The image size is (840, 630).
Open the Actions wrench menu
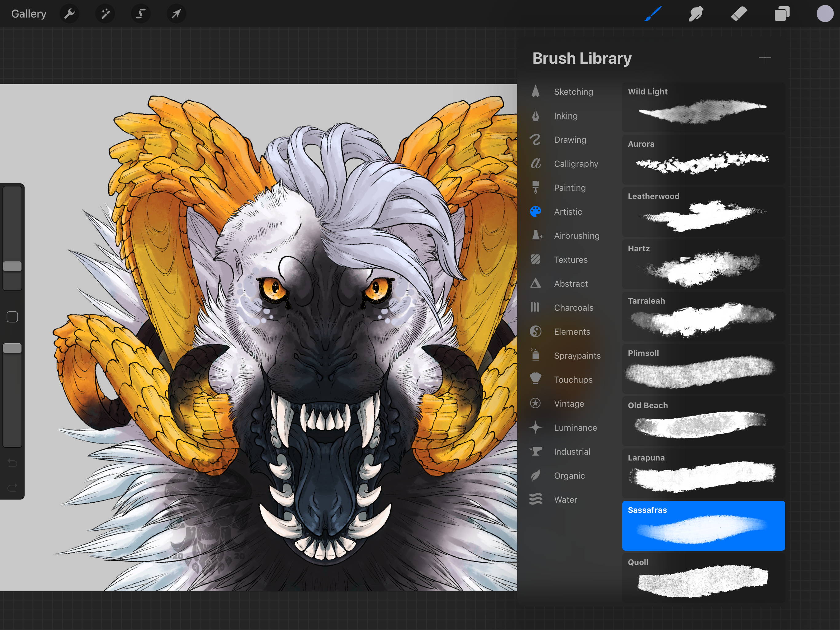point(69,14)
